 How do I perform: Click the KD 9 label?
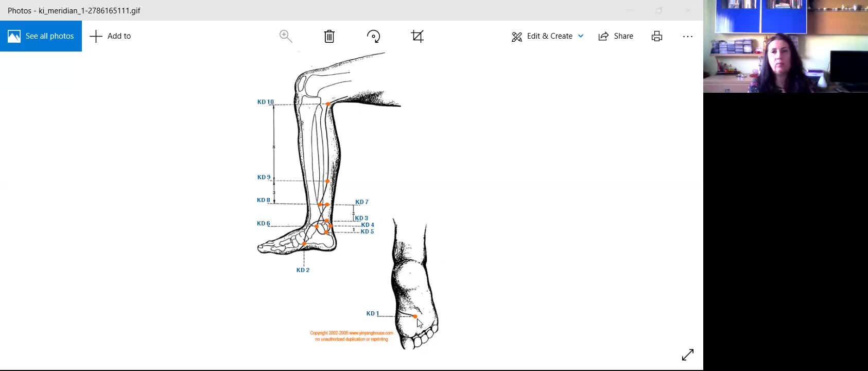(x=264, y=177)
